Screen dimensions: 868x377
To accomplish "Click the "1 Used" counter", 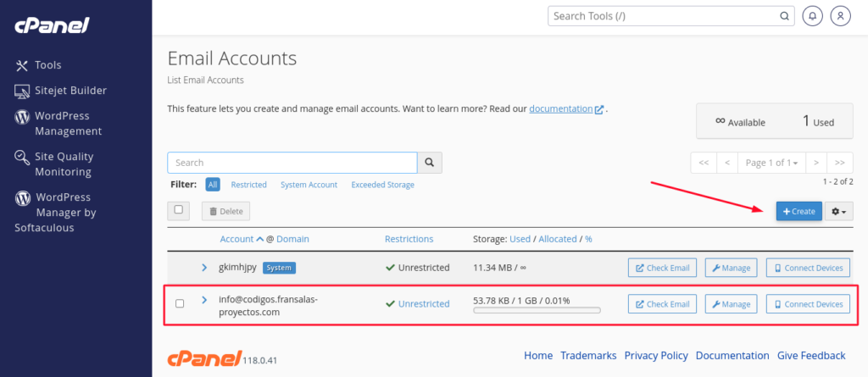I will click(x=818, y=121).
